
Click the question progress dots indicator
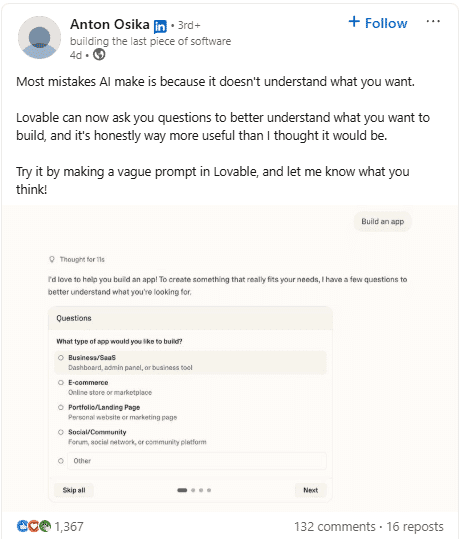[194, 490]
